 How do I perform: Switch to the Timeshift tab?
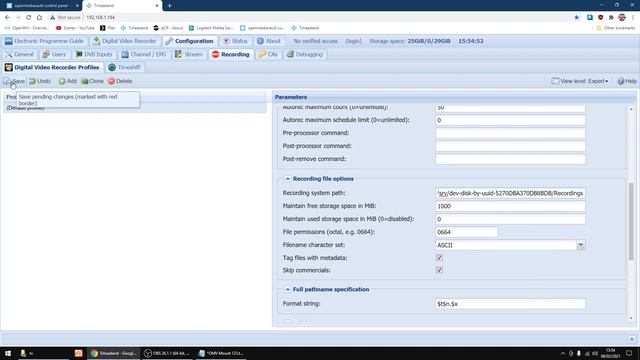tap(124, 67)
